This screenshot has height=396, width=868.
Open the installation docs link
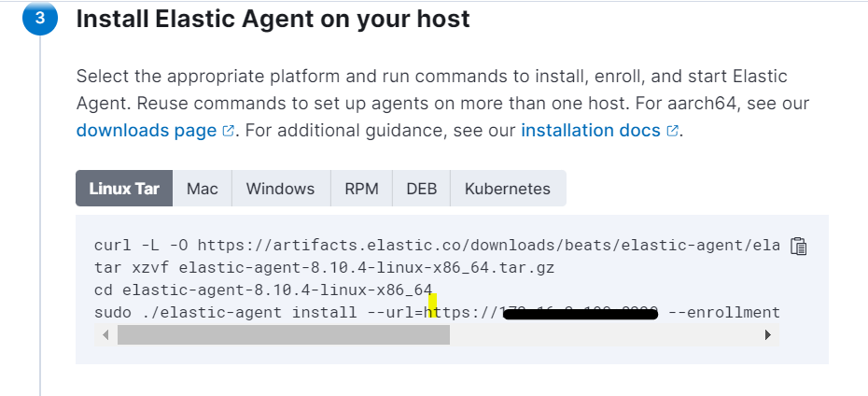pyautogui.click(x=591, y=130)
